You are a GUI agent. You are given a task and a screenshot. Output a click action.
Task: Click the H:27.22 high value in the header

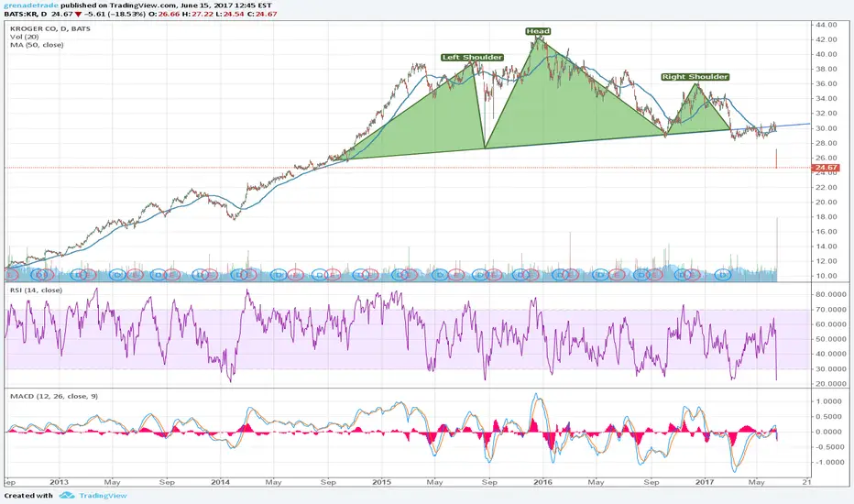[x=198, y=14]
